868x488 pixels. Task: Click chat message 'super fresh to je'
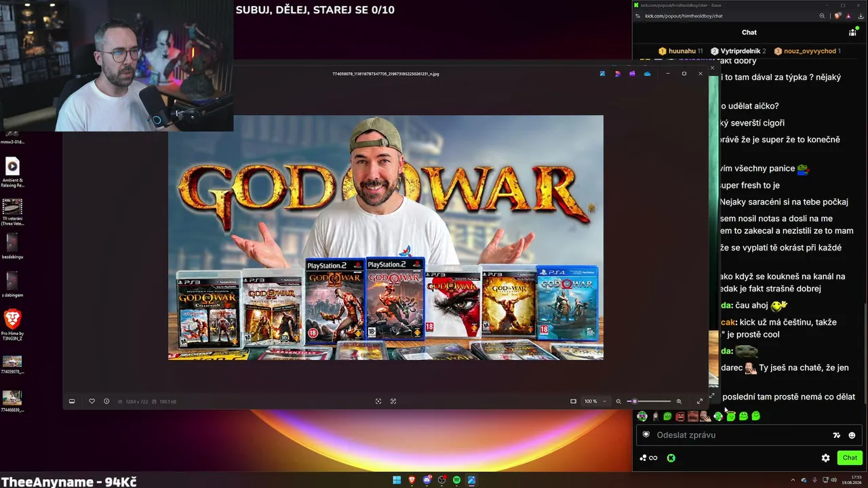click(x=749, y=186)
